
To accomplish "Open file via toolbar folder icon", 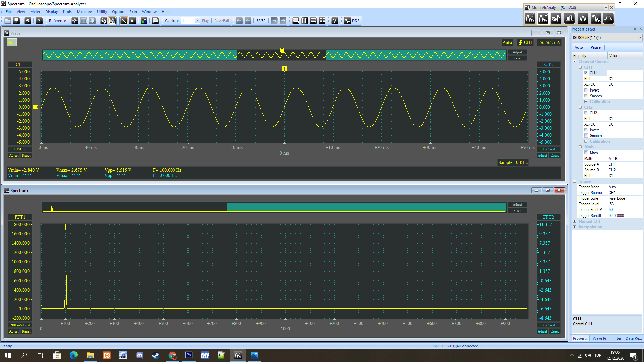I will click(x=8, y=21).
